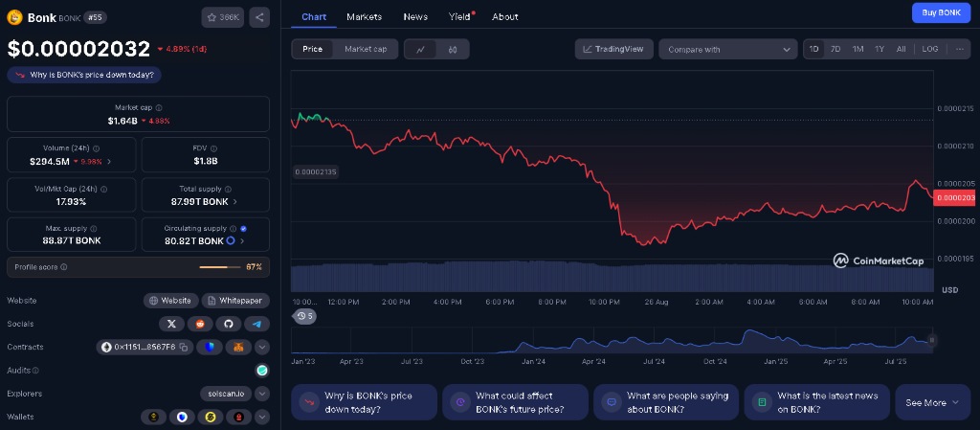This screenshot has height=430, width=980.
Task: Open the Whitepaper link
Action: (235, 301)
